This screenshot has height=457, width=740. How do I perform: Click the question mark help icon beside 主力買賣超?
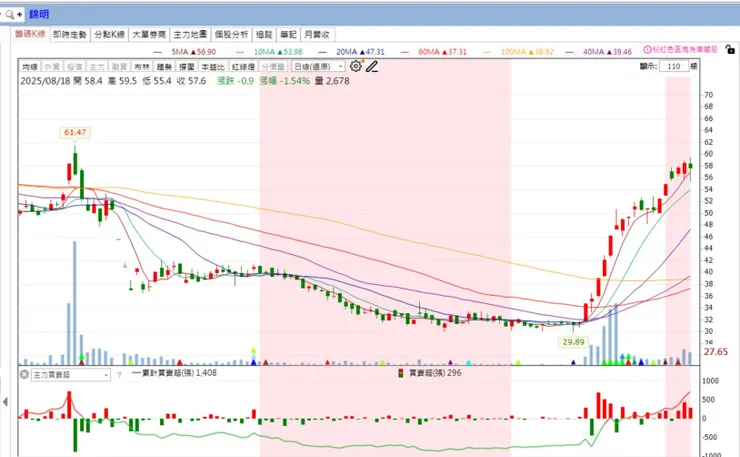(x=119, y=375)
